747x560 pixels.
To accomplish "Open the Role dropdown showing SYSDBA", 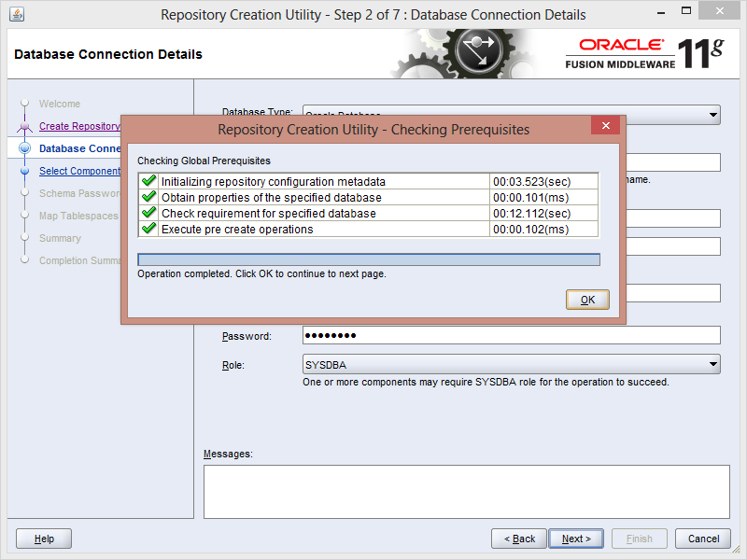I will click(x=712, y=364).
